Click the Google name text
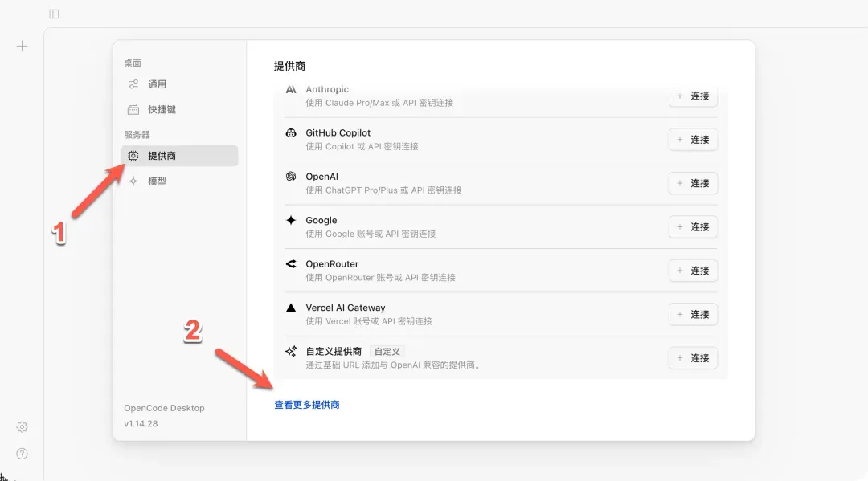Image resolution: width=868 pixels, height=481 pixels. tap(321, 220)
